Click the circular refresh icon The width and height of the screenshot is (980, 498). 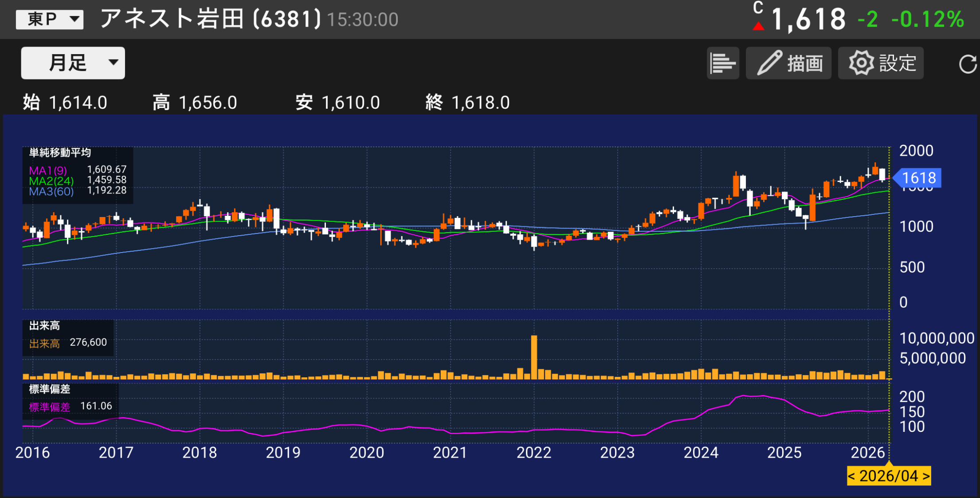(x=967, y=64)
